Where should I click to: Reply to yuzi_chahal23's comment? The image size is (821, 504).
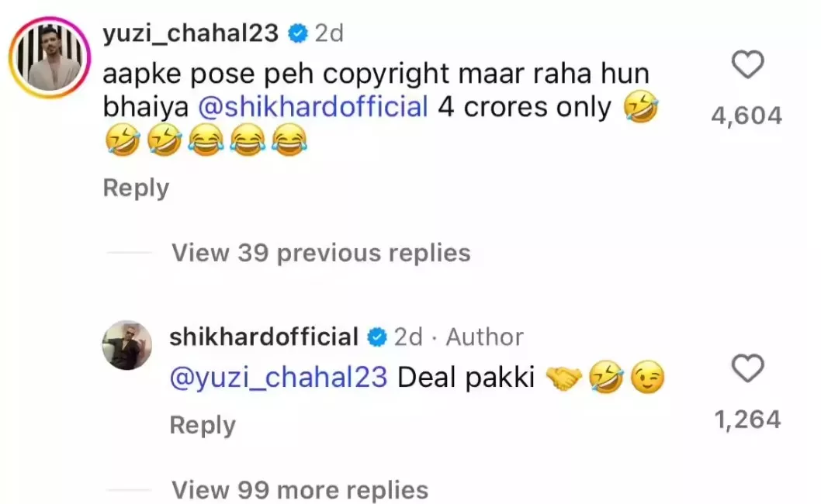click(x=136, y=188)
